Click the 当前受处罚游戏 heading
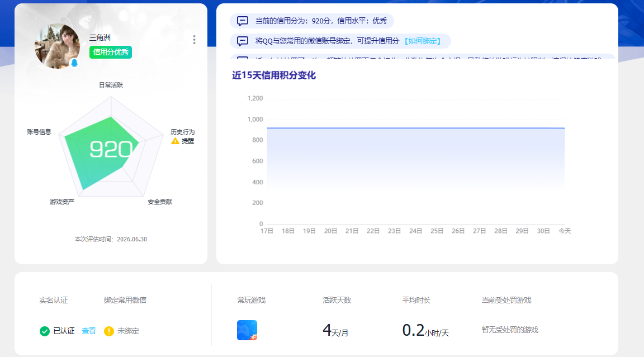 506,301
